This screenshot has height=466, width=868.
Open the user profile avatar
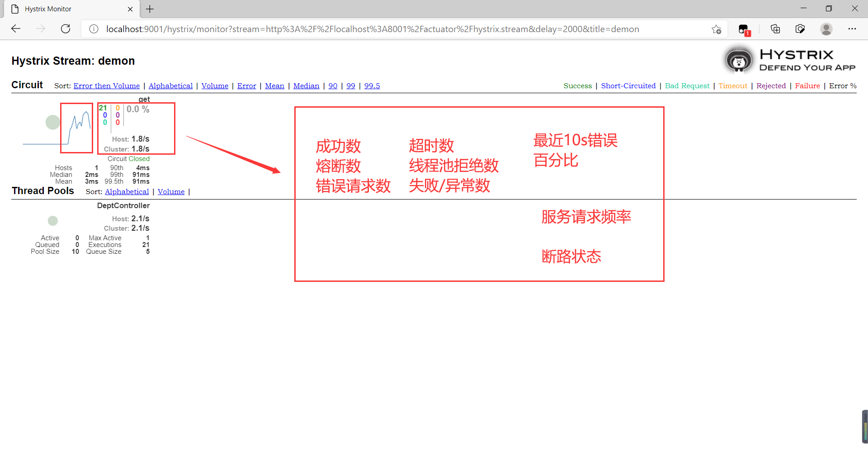tap(826, 29)
